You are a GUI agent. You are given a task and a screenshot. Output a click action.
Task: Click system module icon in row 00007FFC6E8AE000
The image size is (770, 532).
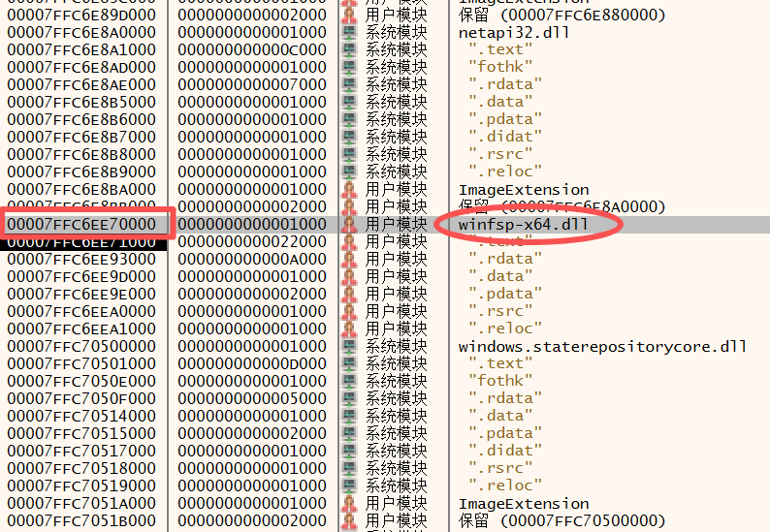click(349, 84)
